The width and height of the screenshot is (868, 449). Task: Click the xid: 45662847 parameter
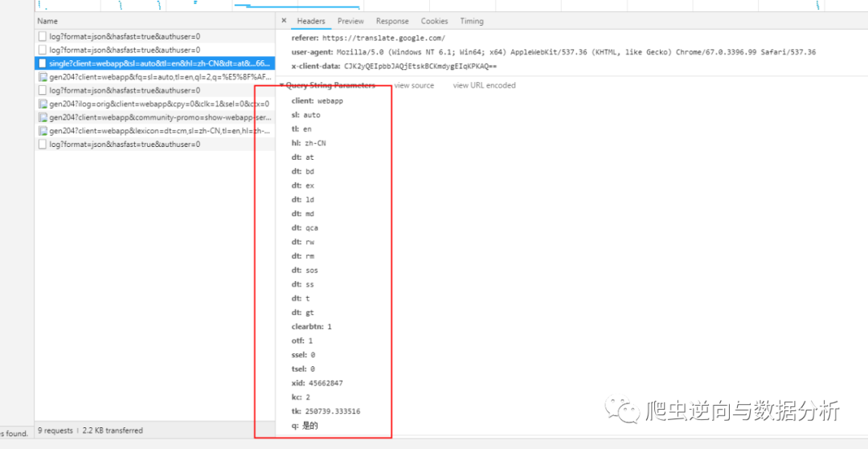click(x=316, y=383)
